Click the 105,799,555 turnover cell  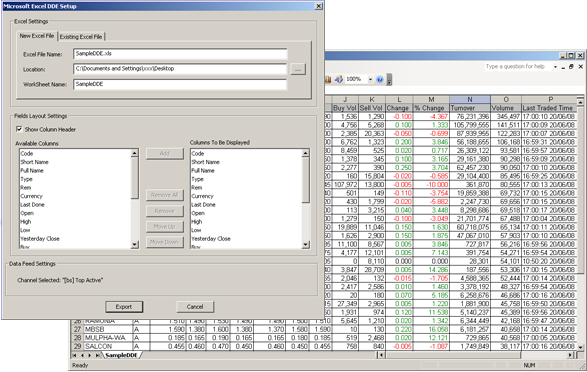pos(469,125)
